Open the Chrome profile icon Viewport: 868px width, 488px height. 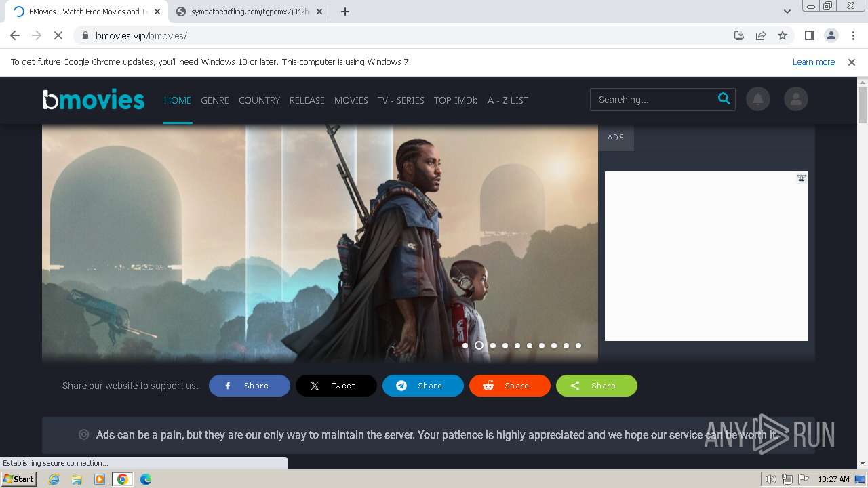831,36
